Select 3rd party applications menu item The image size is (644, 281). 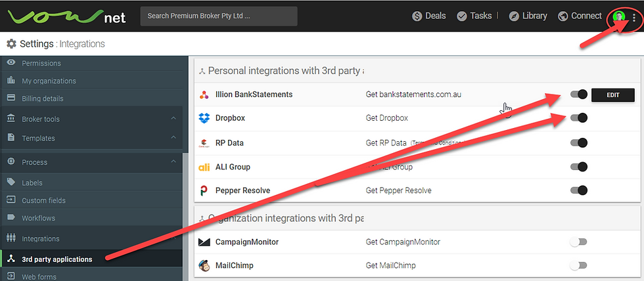pyautogui.click(x=91, y=259)
